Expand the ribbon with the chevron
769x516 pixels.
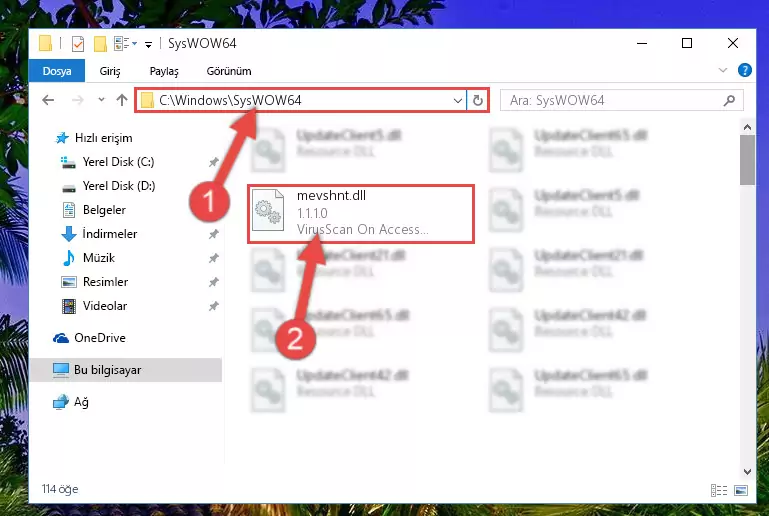[722, 70]
